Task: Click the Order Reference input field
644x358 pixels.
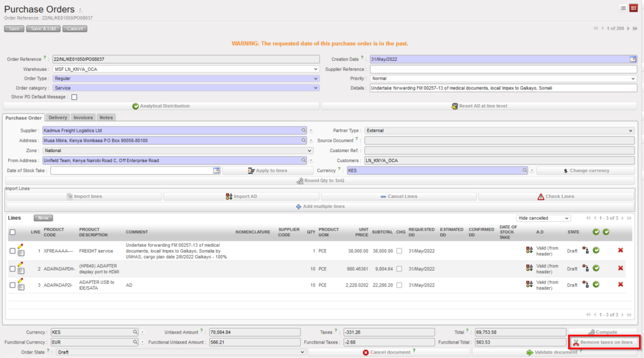Action: pyautogui.click(x=186, y=60)
